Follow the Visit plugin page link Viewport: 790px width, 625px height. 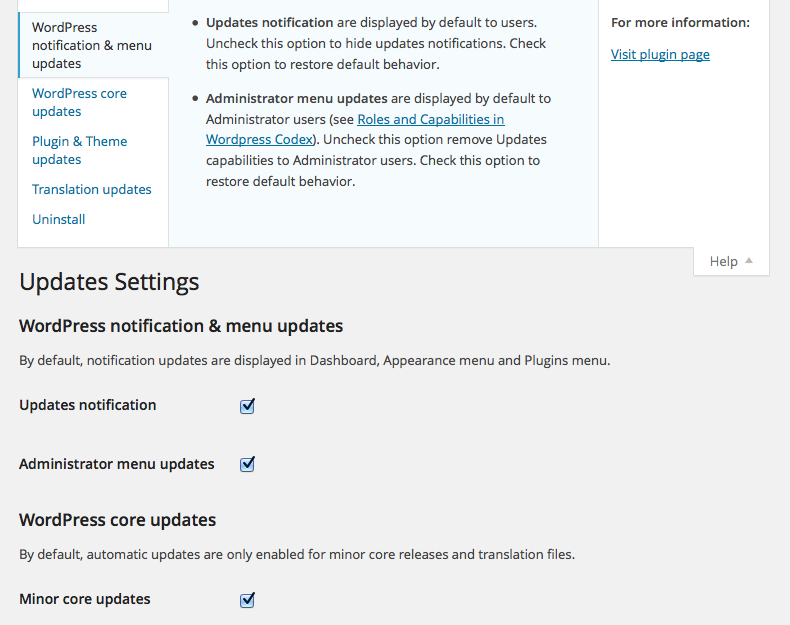[660, 54]
